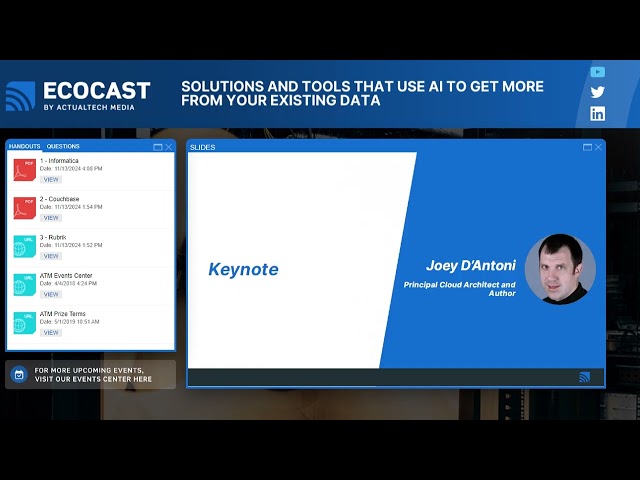Click the '2 - Couchbase' title text
Screen dimensions: 640x480
tap(60, 199)
